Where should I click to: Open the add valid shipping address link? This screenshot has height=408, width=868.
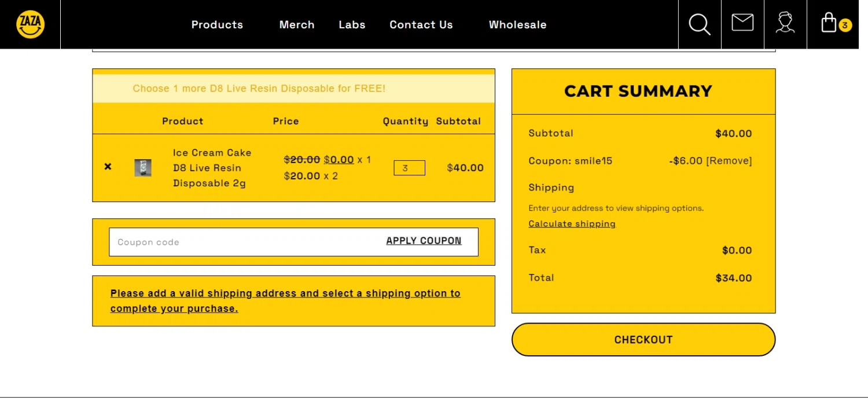point(285,301)
